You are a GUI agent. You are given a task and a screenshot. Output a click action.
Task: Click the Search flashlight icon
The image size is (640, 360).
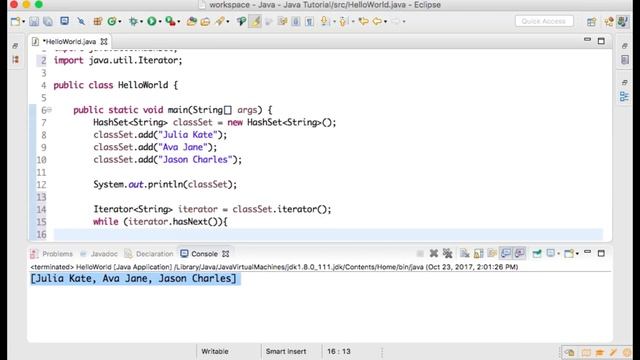(x=220, y=21)
